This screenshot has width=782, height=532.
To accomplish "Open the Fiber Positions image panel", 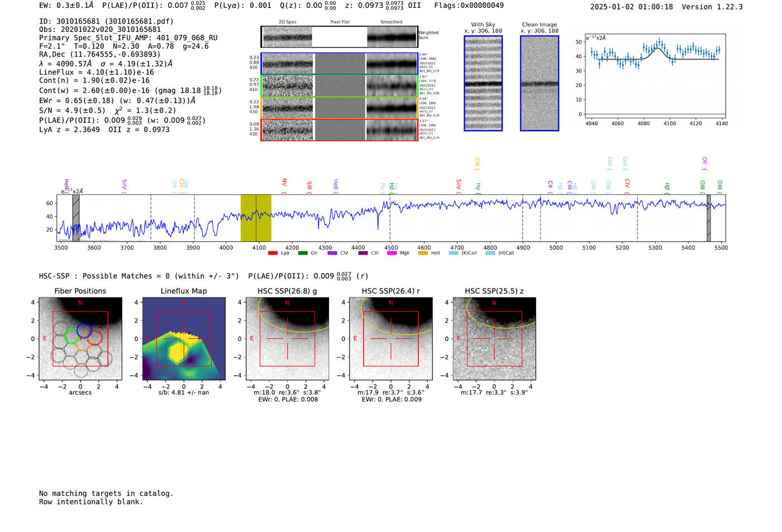I will pos(80,338).
